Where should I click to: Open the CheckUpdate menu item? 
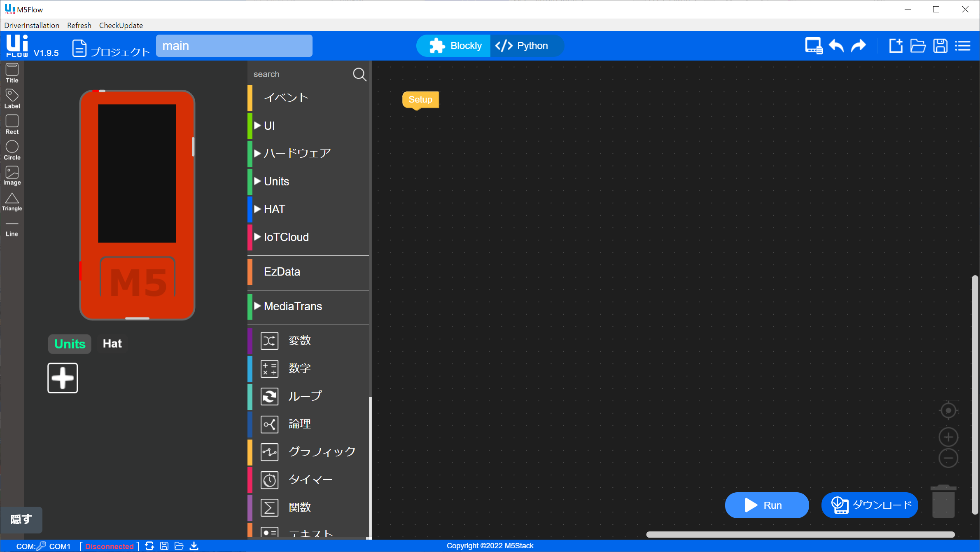coord(121,25)
